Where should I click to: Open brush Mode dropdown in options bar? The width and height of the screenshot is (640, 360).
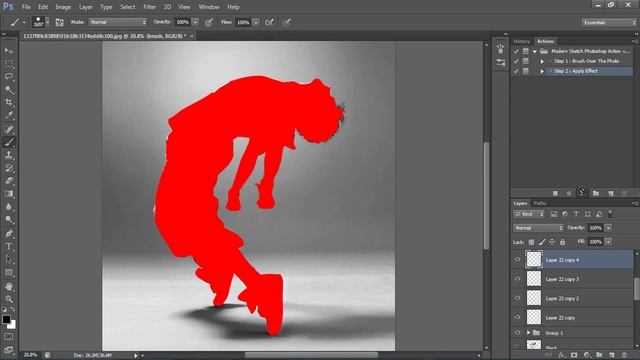(118, 22)
